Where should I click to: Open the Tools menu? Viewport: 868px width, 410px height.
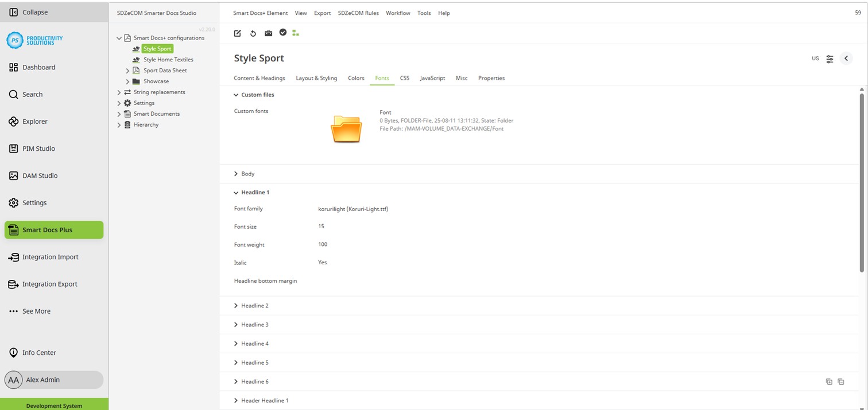tap(424, 13)
